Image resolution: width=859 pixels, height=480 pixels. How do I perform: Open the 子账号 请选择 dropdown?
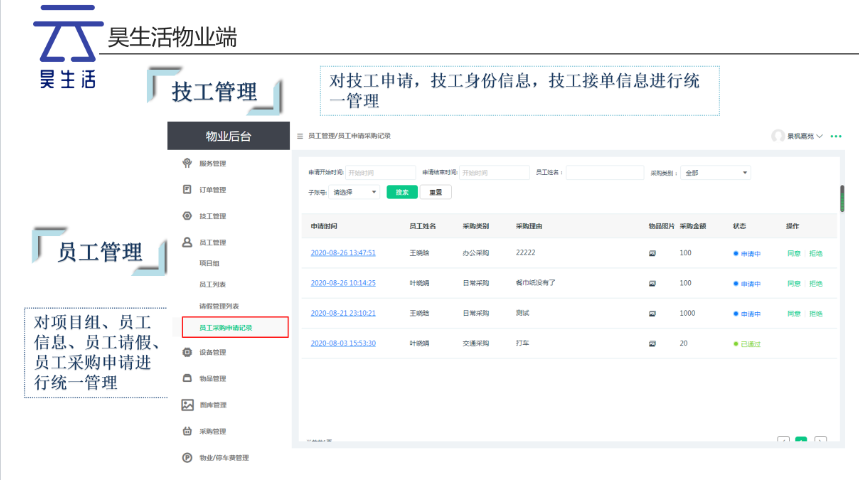point(355,192)
